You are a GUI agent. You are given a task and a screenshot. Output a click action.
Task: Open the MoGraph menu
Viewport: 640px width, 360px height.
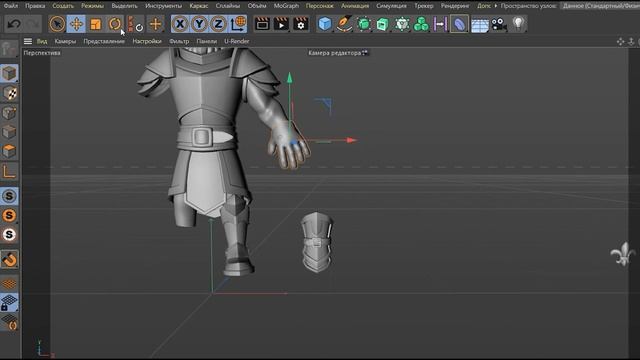pyautogui.click(x=286, y=6)
